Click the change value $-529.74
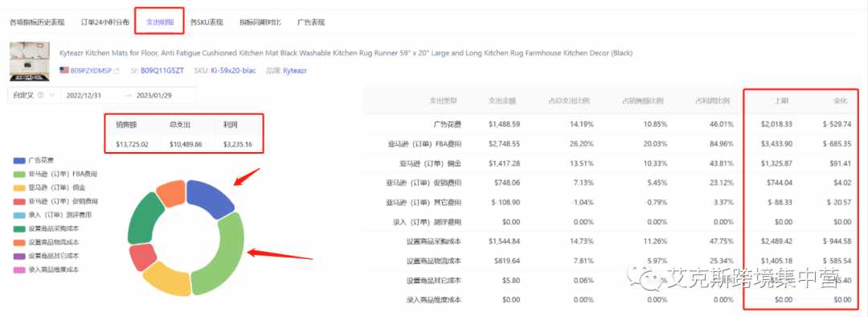Viewport: 868px width, 317px height. [x=837, y=124]
